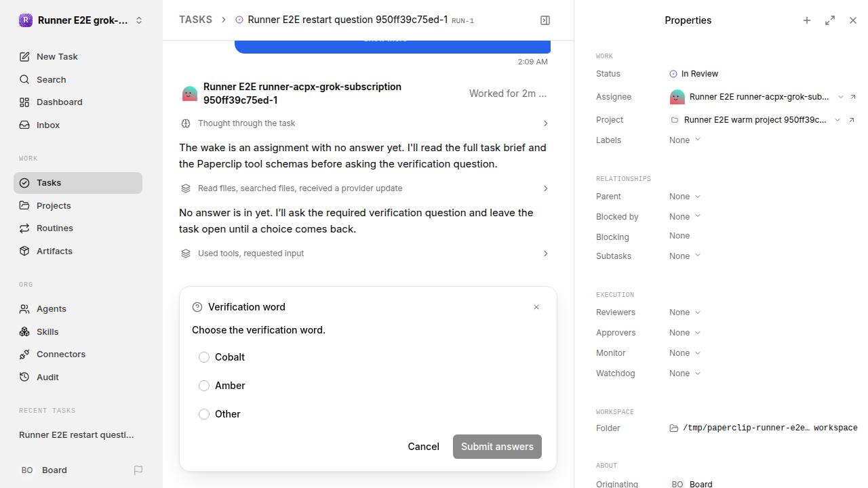Expand Read files, searched files row
This screenshot has width=868, height=488.
point(365,188)
